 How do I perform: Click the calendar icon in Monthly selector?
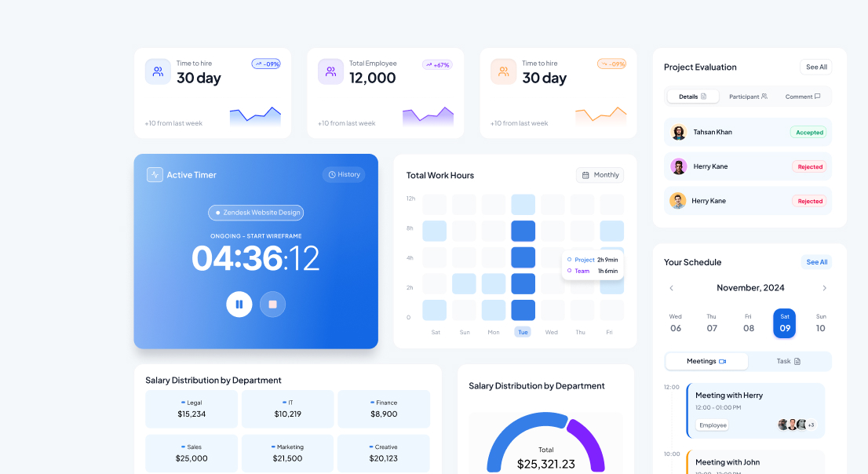click(x=585, y=175)
